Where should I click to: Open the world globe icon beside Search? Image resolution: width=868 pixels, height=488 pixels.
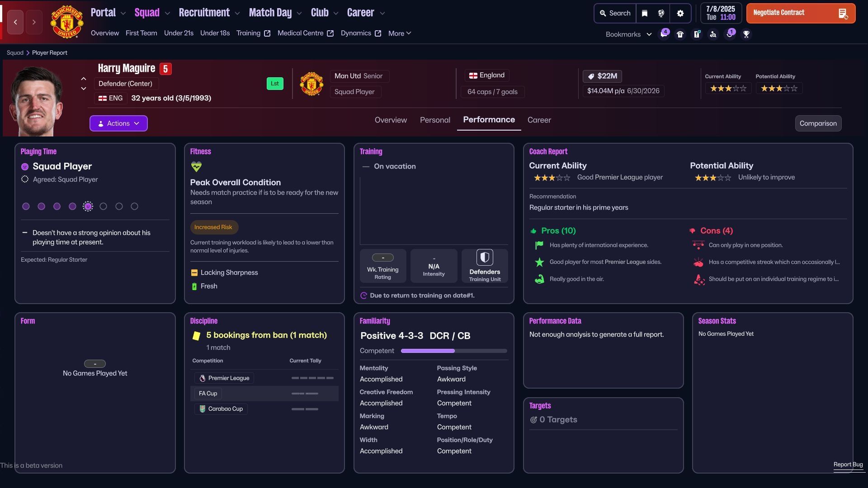[661, 13]
